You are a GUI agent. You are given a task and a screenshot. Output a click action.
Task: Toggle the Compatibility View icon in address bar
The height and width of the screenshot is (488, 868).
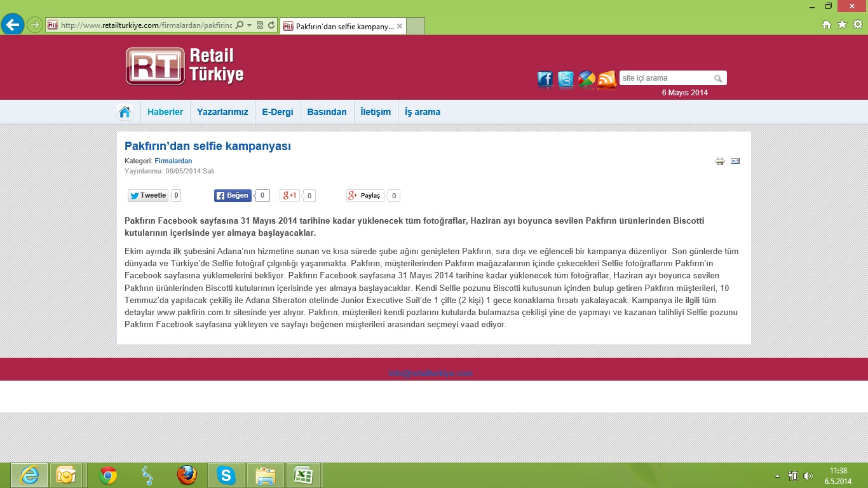(261, 25)
